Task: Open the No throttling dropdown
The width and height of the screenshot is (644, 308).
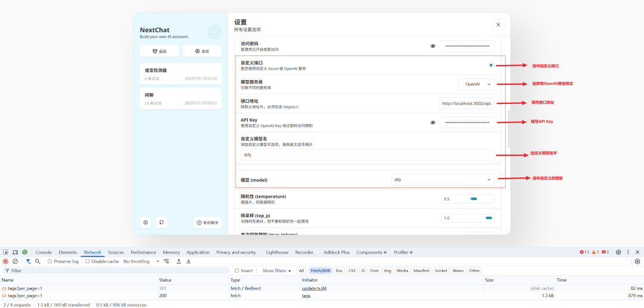Action: pos(141,261)
